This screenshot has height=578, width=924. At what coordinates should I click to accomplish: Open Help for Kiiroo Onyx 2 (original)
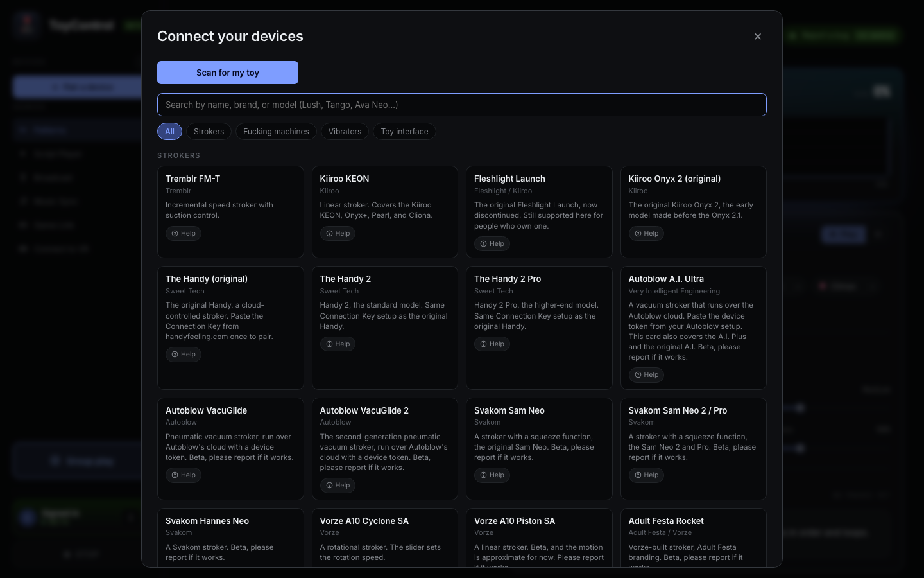(647, 234)
